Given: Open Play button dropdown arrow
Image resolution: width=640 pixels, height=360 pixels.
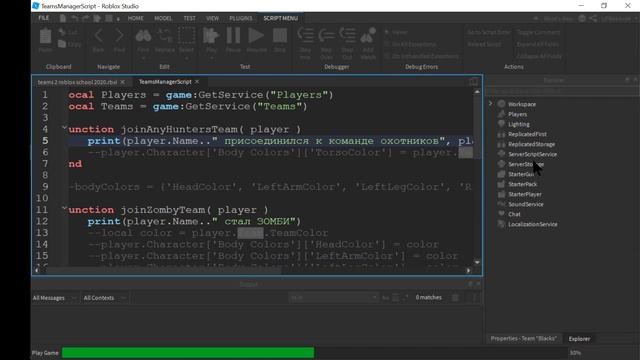Looking at the screenshot, I should [x=211, y=58].
